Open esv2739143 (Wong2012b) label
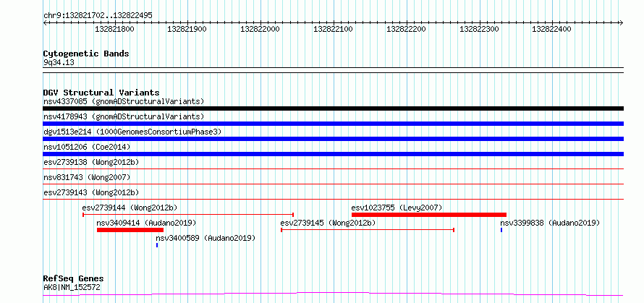Image resolution: width=644 pixels, height=303 pixels. coord(91,192)
